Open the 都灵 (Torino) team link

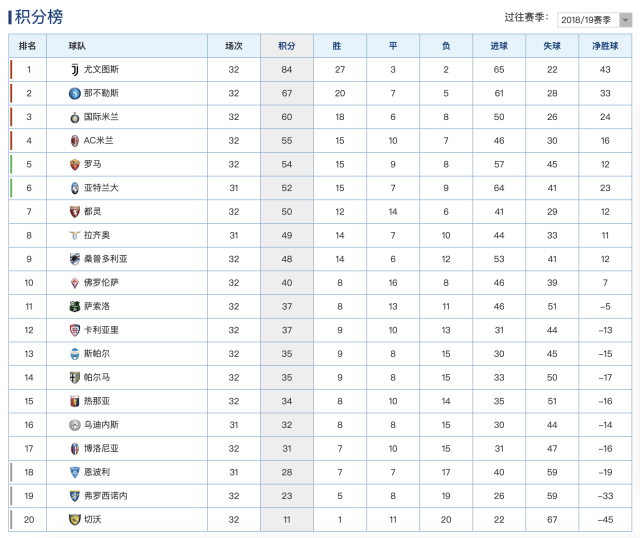tap(93, 212)
